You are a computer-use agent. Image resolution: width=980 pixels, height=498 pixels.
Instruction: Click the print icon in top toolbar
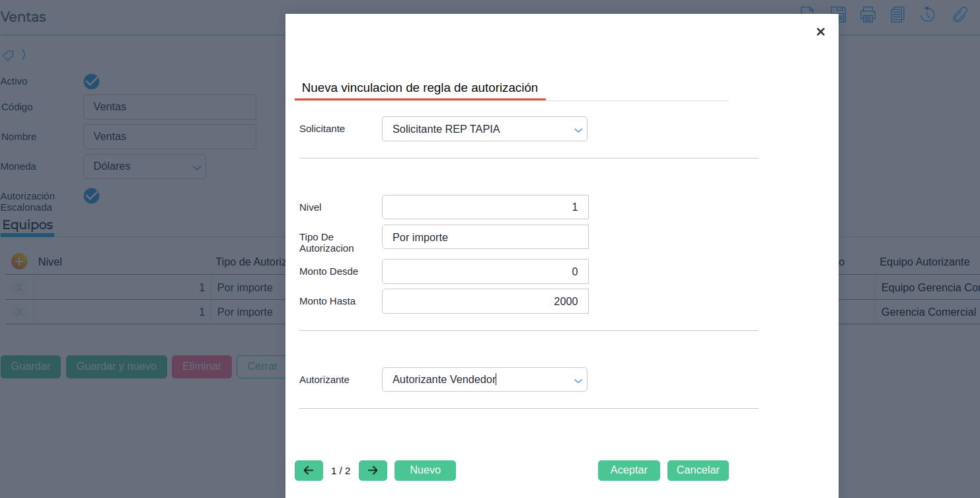click(868, 14)
